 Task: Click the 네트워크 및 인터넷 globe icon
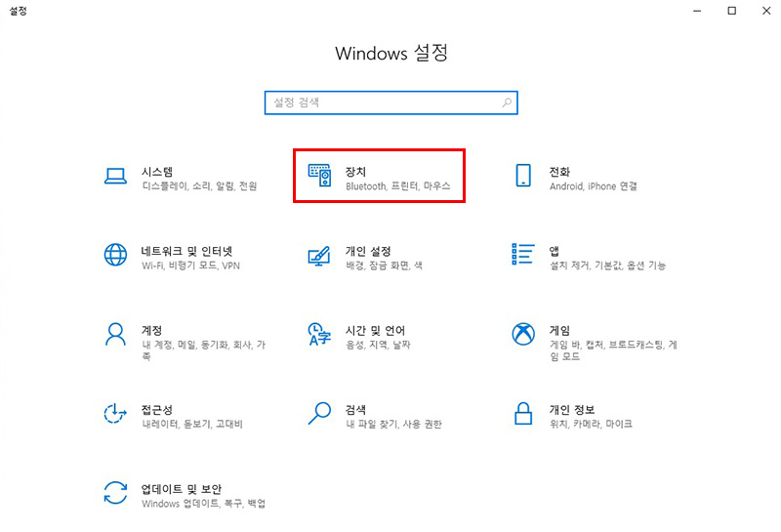115,255
